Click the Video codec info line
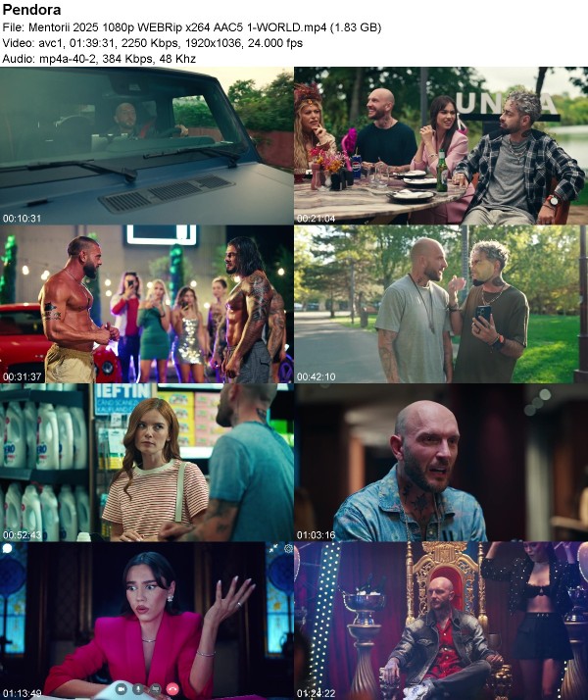The height and width of the screenshot is (700, 588). click(x=153, y=43)
